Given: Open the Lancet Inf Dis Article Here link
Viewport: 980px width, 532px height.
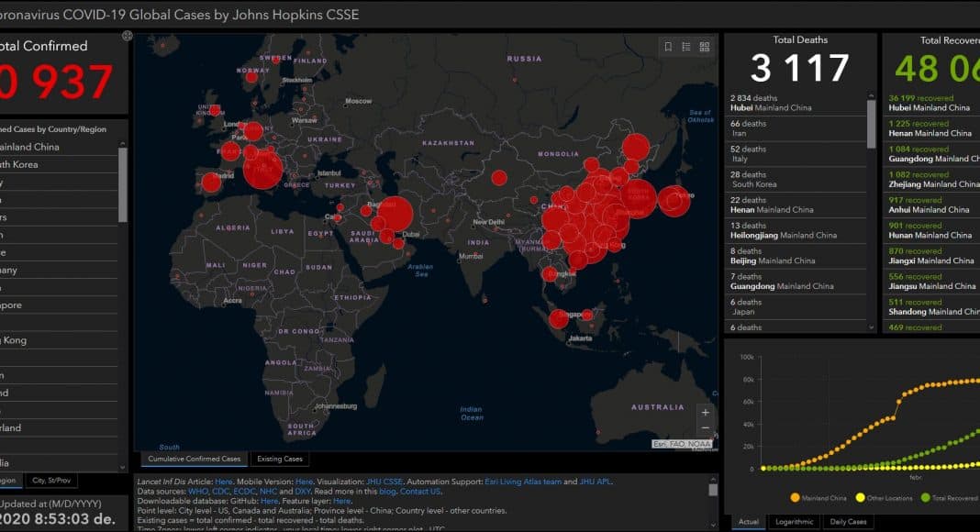Looking at the screenshot, I should pyautogui.click(x=223, y=482).
